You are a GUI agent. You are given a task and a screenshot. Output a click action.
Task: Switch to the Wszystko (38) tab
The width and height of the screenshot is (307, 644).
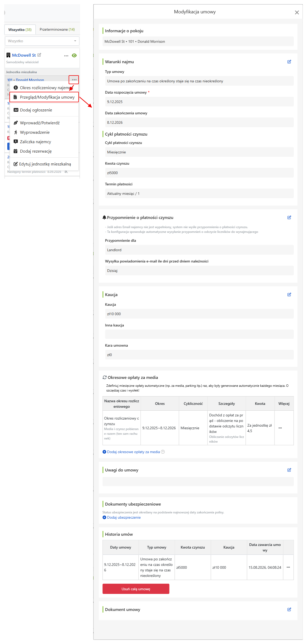20,30
